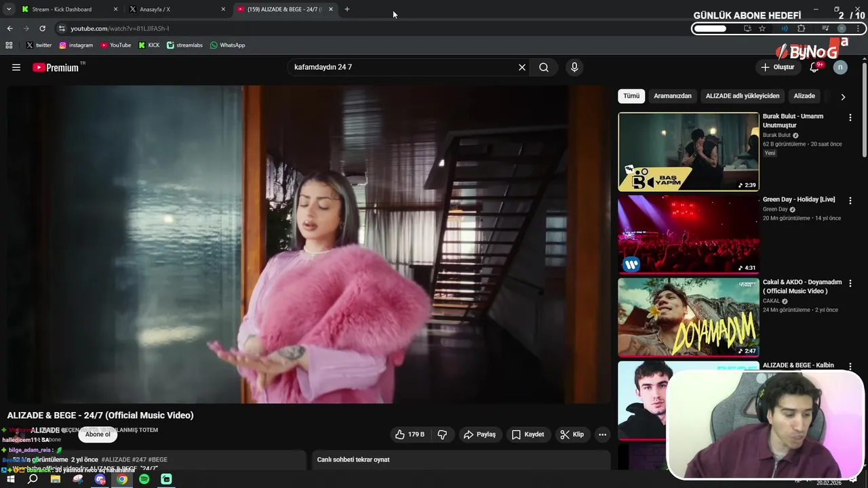Open the instagram bookmark

(x=76, y=45)
